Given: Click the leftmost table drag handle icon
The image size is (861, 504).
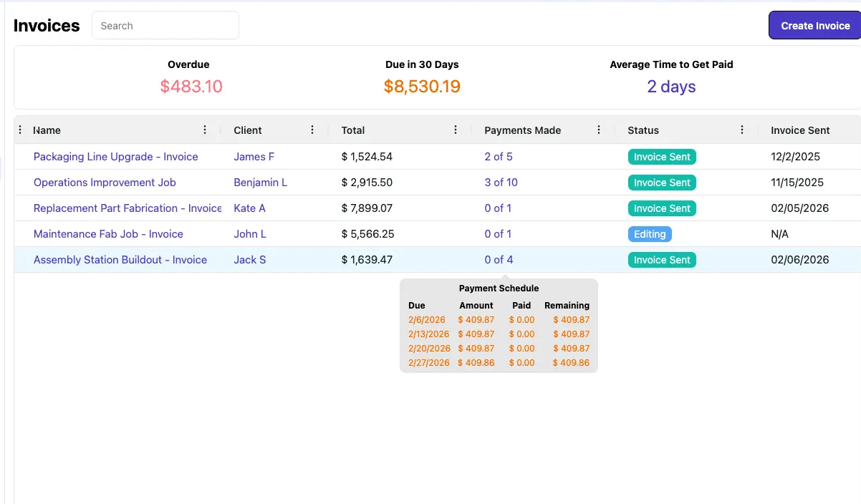Looking at the screenshot, I should [x=20, y=130].
